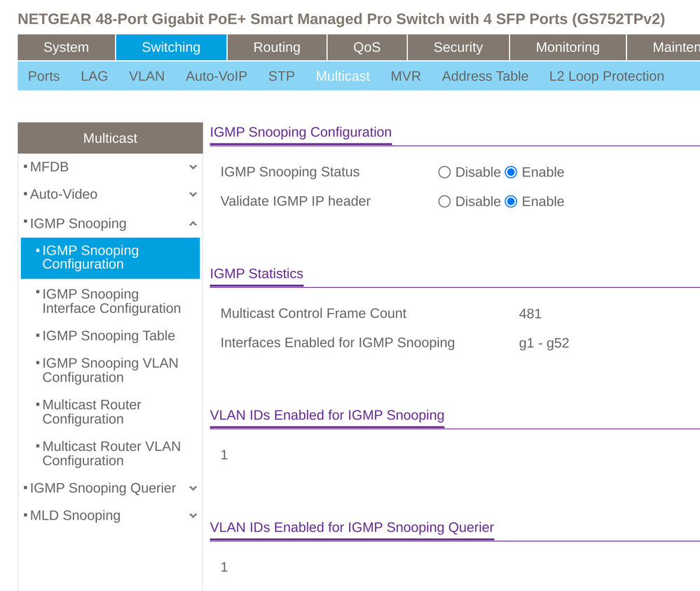Navigate to STP submenu item

pyautogui.click(x=281, y=76)
